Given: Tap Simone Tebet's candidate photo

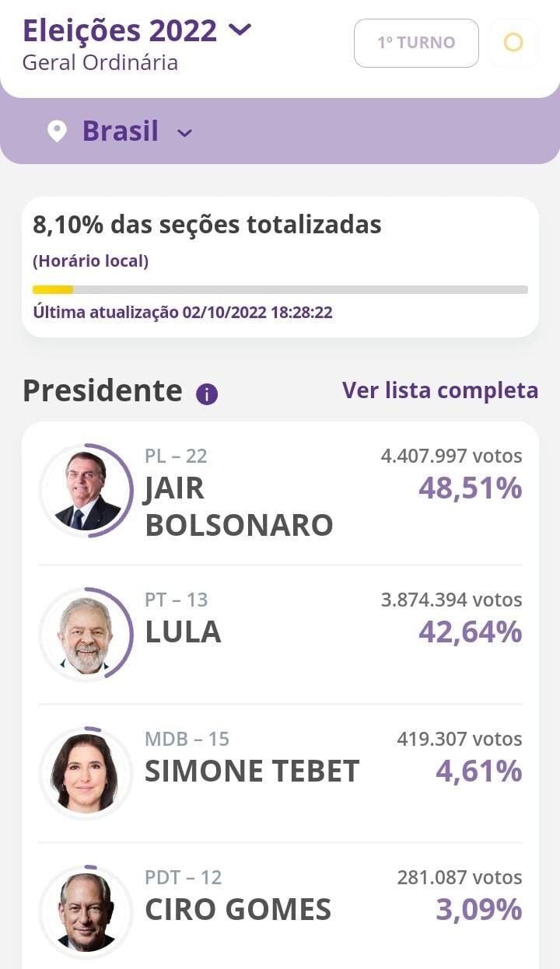Looking at the screenshot, I should pyautogui.click(x=86, y=772).
